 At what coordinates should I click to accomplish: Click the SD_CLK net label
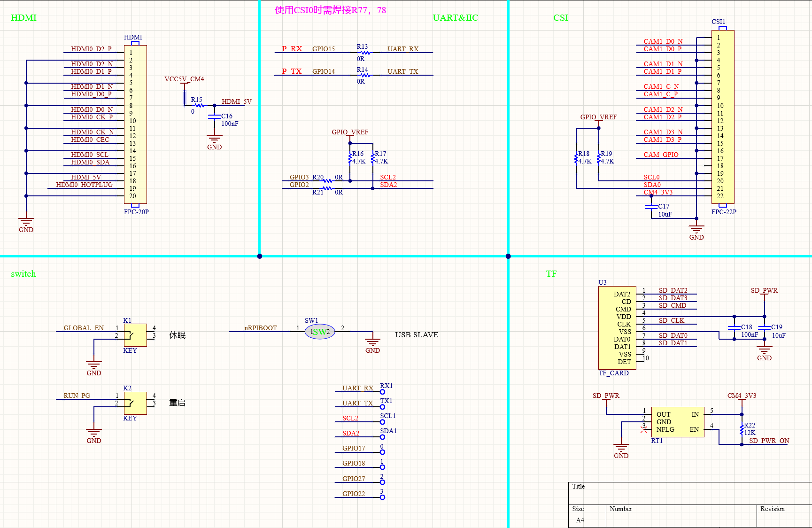point(672,320)
